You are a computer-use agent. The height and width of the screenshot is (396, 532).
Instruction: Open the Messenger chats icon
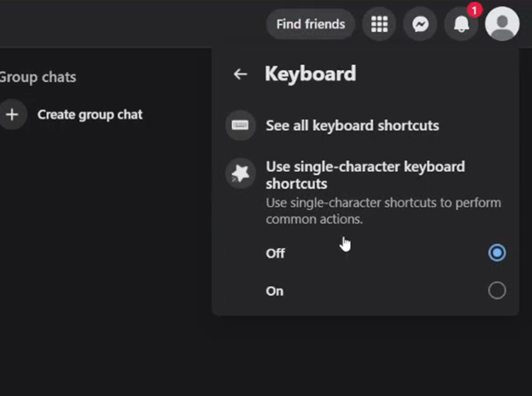[x=420, y=24]
